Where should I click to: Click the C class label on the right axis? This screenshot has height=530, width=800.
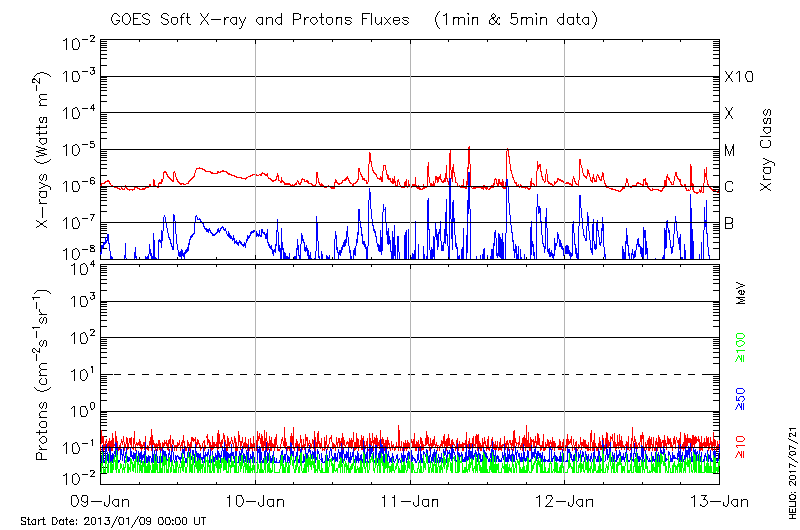point(730,187)
